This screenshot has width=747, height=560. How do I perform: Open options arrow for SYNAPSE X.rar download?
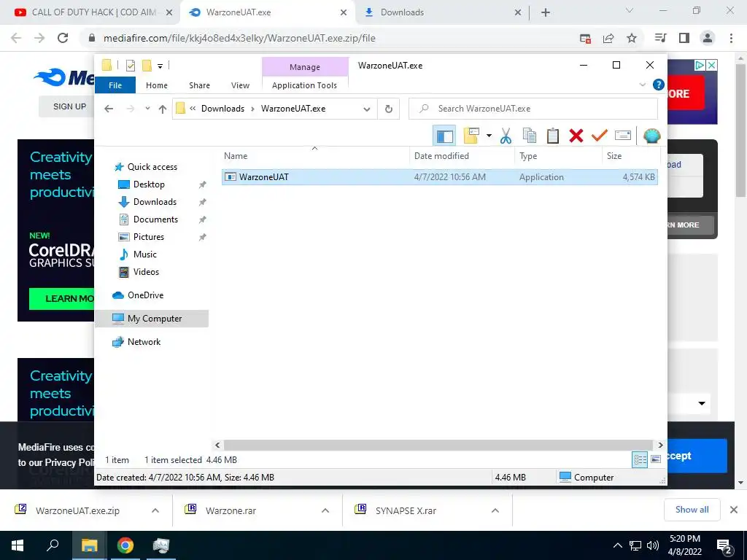tap(495, 510)
